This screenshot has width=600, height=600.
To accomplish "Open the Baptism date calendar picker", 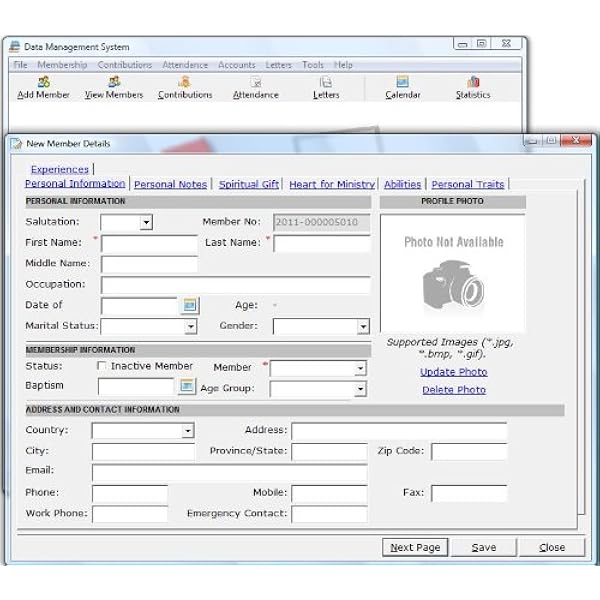I will click(186, 385).
